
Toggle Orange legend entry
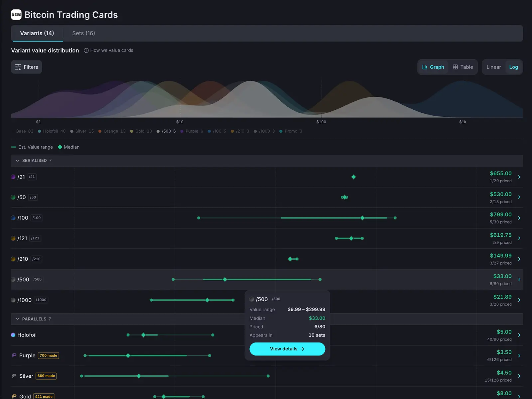112,131
